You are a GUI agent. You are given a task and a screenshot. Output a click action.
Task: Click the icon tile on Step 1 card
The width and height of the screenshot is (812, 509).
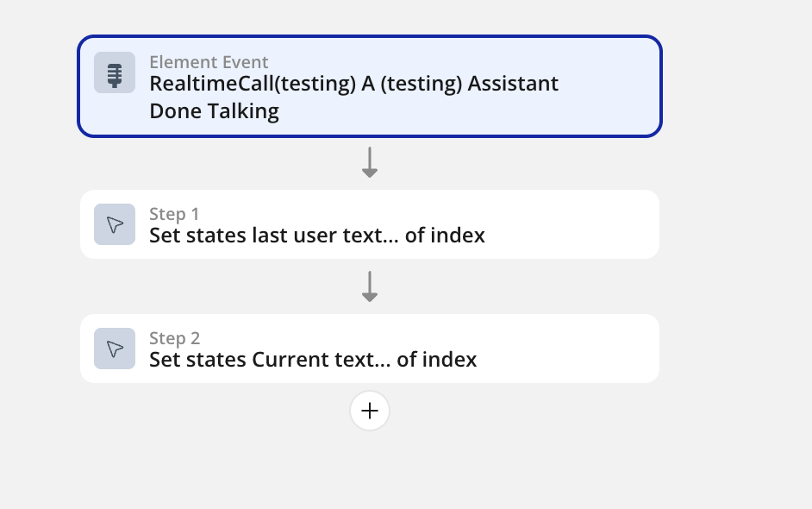tap(114, 224)
